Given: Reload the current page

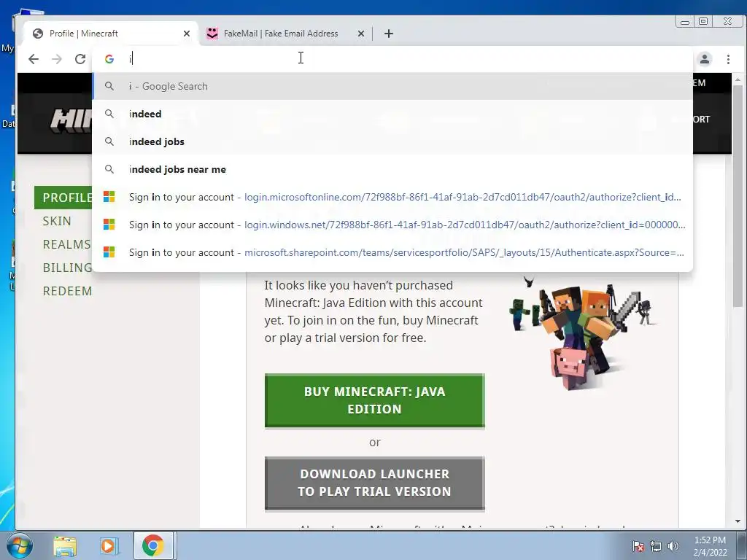Looking at the screenshot, I should click(80, 59).
